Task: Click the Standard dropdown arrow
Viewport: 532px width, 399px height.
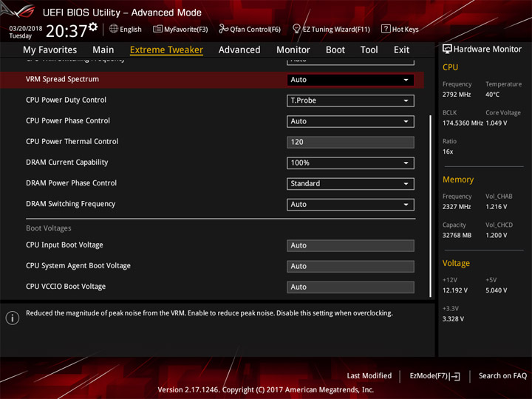Action: (406, 184)
